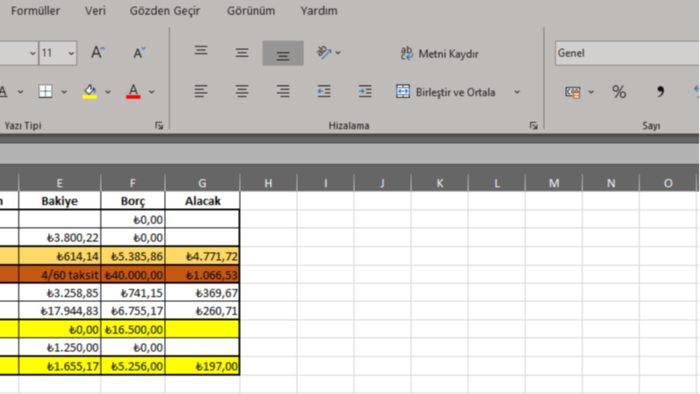Select the Alacak header cell
The height and width of the screenshot is (394, 700).
pos(202,201)
